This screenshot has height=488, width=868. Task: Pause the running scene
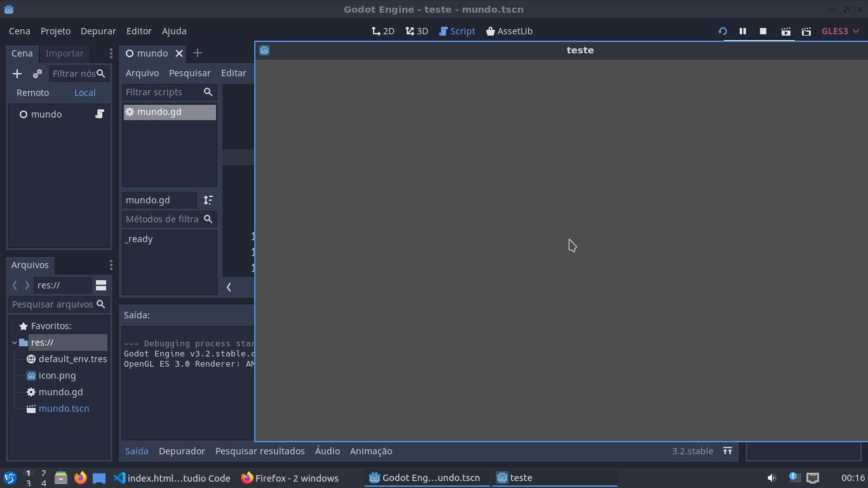coord(742,31)
